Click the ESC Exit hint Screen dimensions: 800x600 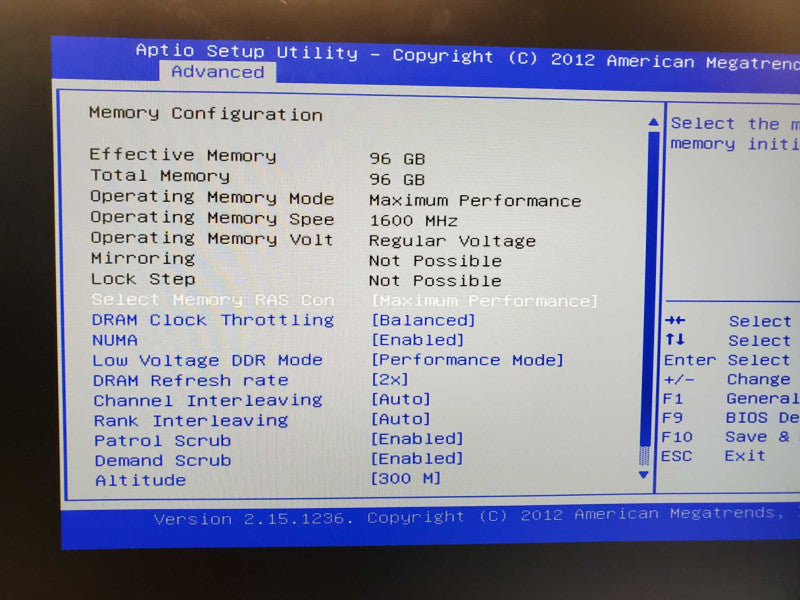713,456
